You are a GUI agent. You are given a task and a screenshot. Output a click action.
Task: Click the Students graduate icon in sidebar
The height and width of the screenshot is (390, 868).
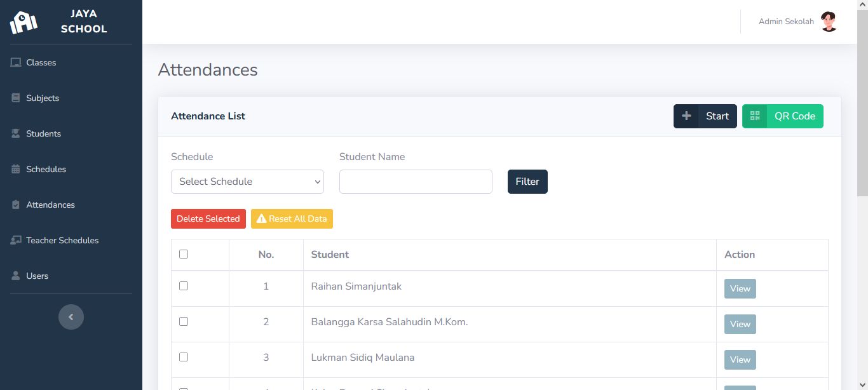[x=16, y=133]
